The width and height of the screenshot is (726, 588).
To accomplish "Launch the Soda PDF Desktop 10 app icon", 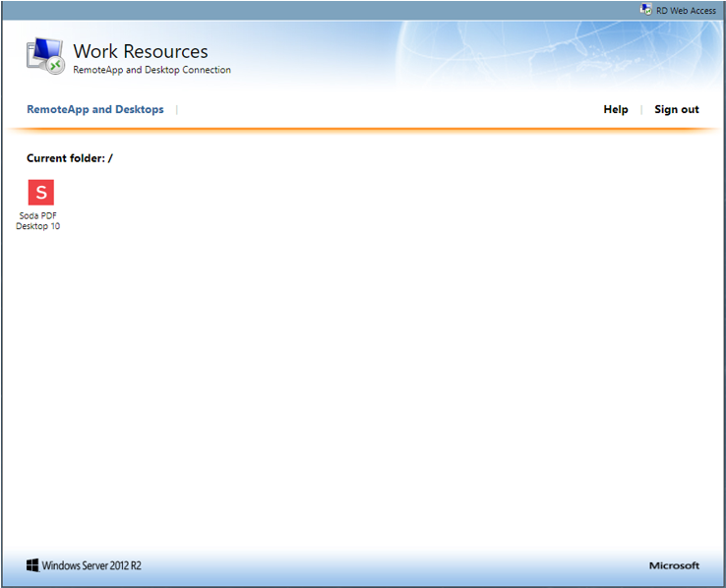I will tap(40, 192).
